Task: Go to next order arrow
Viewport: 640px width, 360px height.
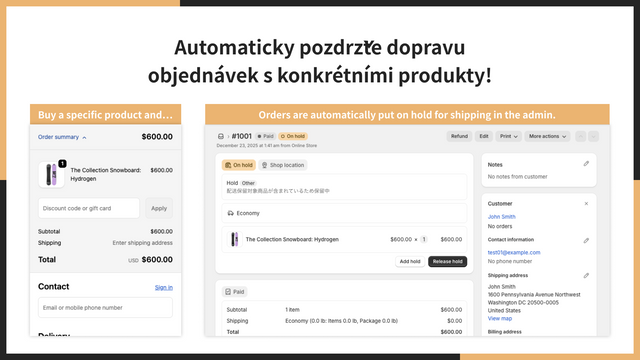Action: pos(593,136)
